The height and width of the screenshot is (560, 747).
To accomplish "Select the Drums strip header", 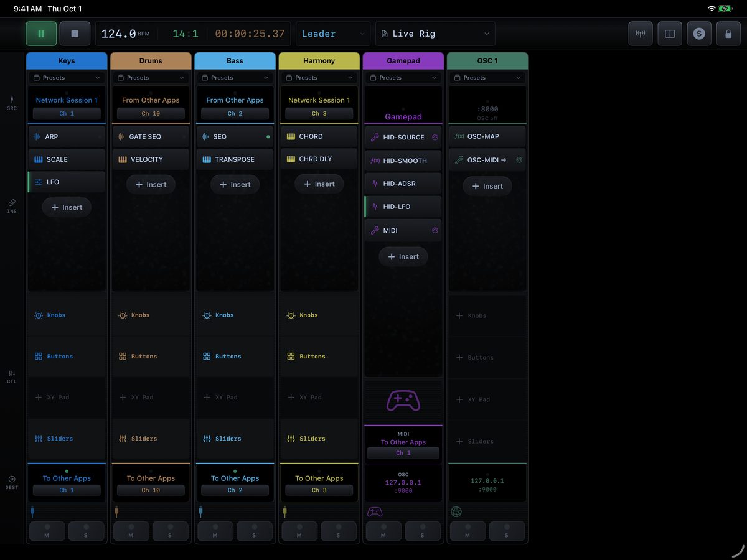I will coord(151,61).
